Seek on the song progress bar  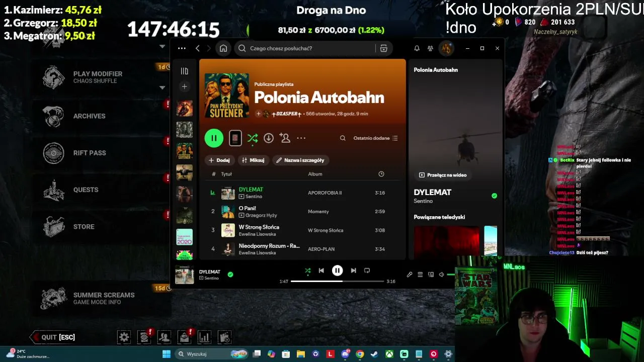(338, 281)
